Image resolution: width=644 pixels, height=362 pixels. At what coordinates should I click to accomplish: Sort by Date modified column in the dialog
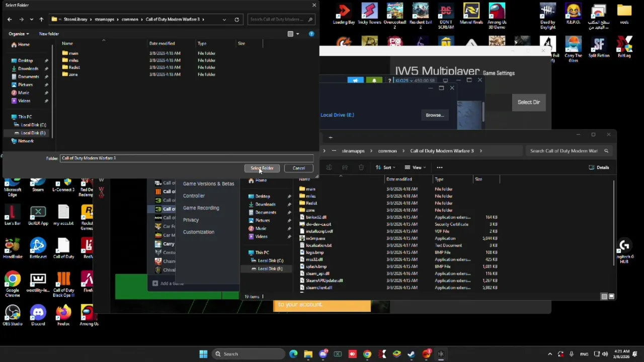[162, 44]
